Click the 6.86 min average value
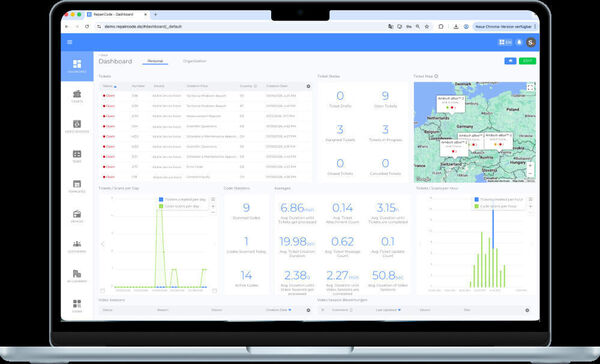This screenshot has width=600, height=364. click(297, 208)
